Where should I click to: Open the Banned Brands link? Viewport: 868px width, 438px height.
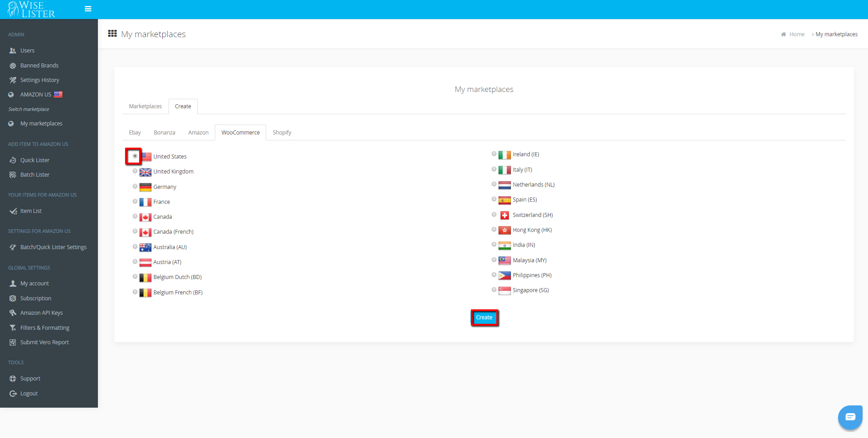[39, 66]
